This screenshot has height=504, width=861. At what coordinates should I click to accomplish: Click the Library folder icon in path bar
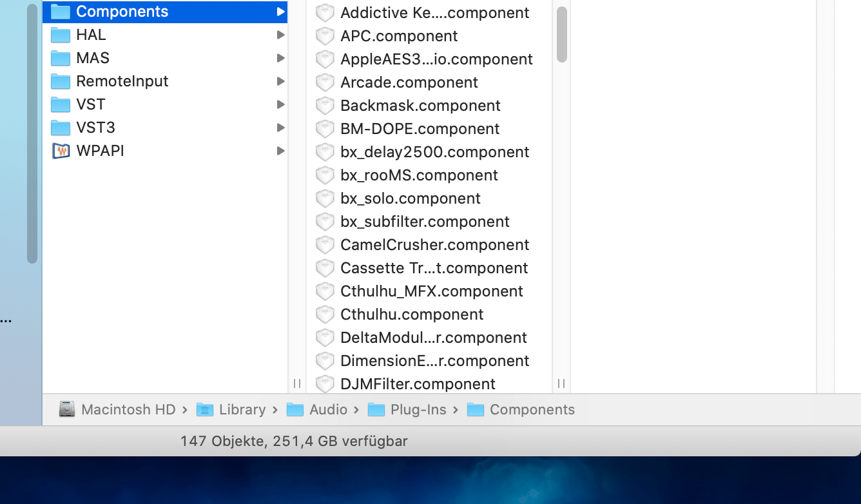(205, 409)
